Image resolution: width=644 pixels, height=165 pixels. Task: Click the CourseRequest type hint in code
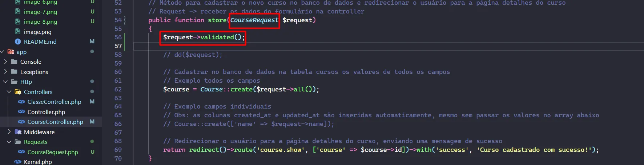254,20
